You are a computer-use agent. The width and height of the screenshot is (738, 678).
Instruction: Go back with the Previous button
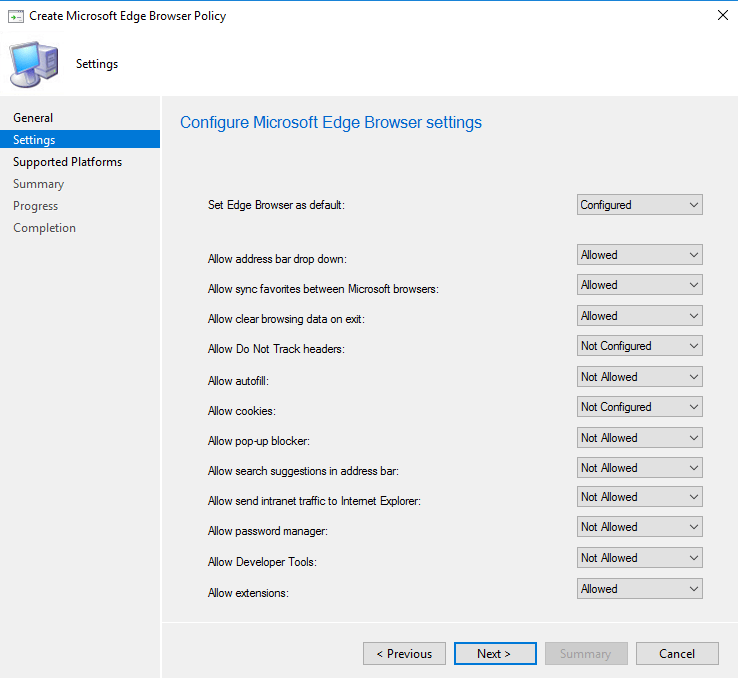(404, 654)
